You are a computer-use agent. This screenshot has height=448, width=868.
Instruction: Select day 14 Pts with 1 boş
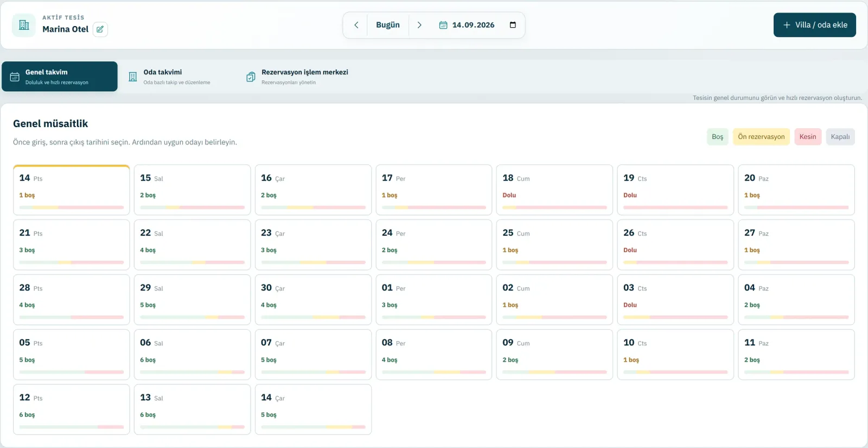[x=72, y=190]
